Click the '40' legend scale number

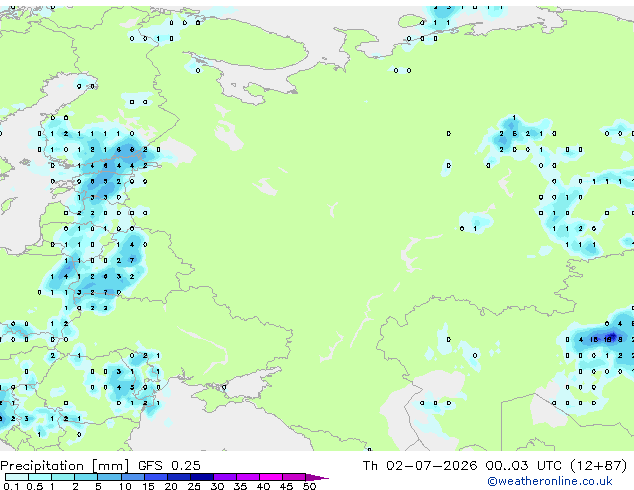pos(263,486)
